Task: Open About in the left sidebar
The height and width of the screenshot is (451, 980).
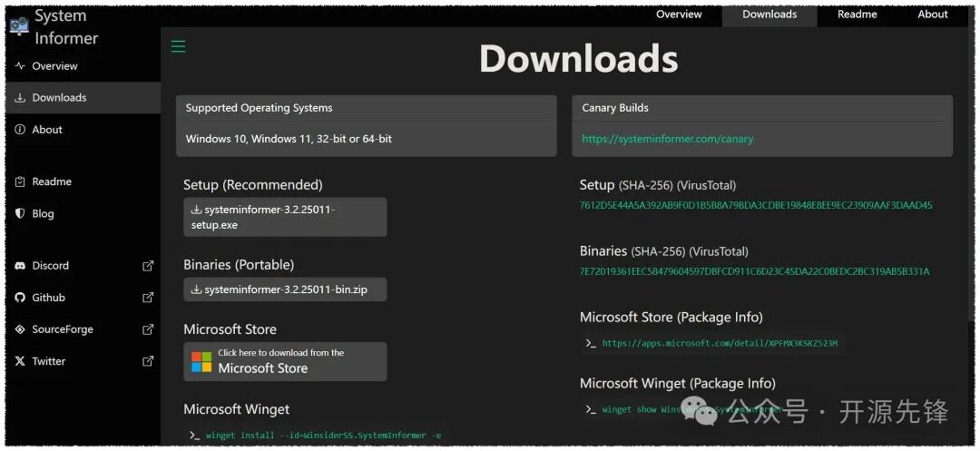Action: tap(47, 130)
